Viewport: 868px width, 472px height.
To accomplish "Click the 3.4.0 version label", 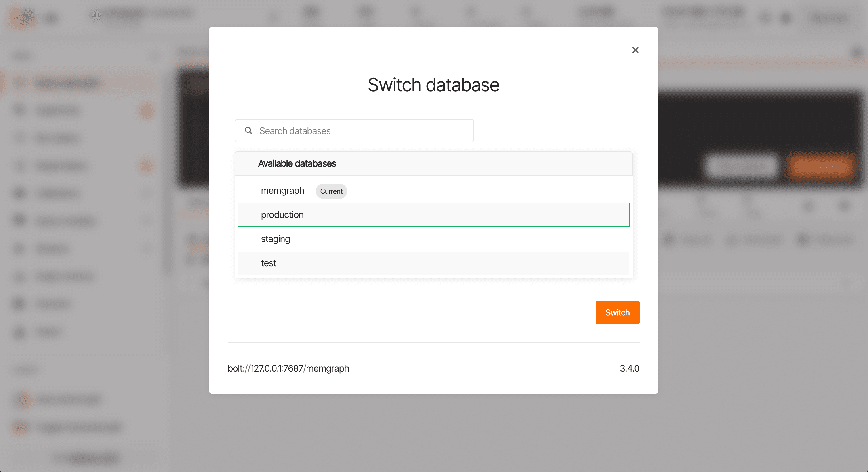I will (630, 368).
